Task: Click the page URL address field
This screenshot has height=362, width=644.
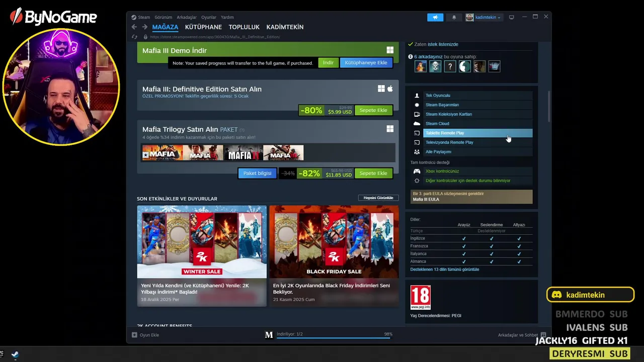Action: click(x=215, y=37)
